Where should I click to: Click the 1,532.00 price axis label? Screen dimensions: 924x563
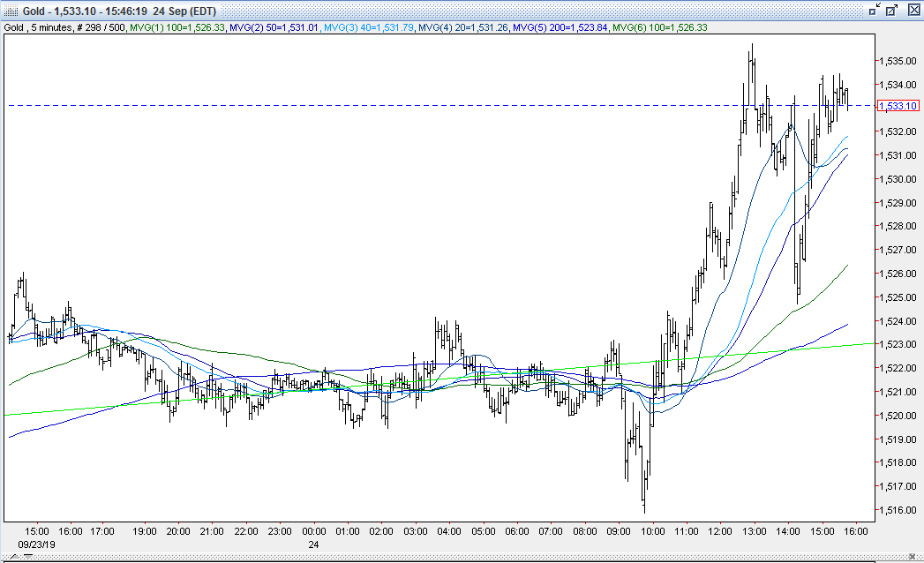(x=898, y=131)
